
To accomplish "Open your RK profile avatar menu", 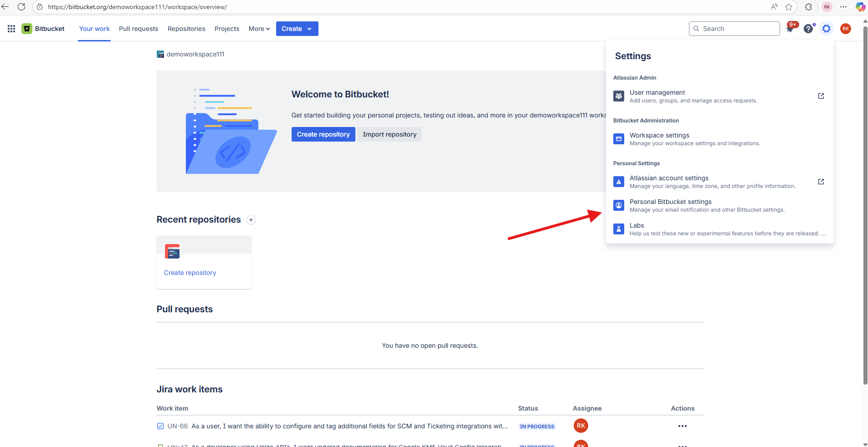I will (846, 28).
